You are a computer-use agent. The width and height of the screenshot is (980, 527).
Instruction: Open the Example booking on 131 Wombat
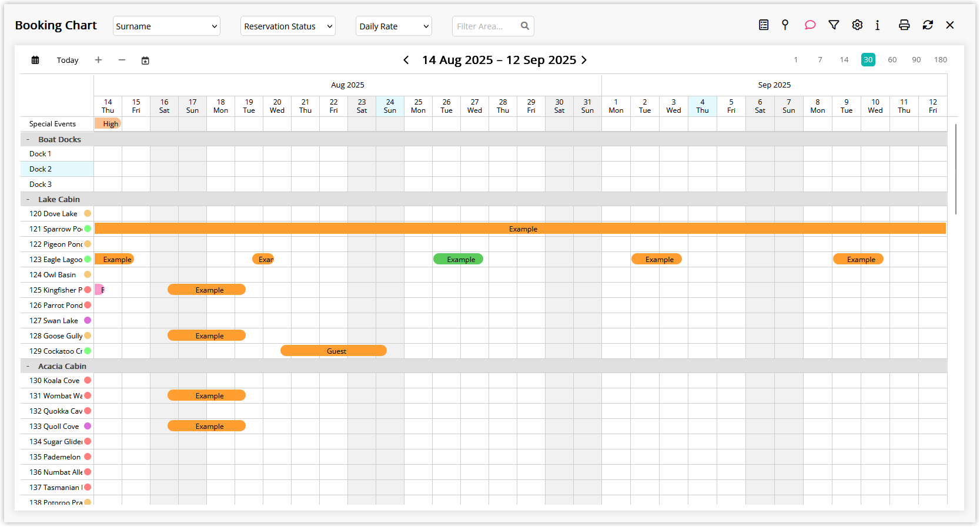pyautogui.click(x=207, y=395)
